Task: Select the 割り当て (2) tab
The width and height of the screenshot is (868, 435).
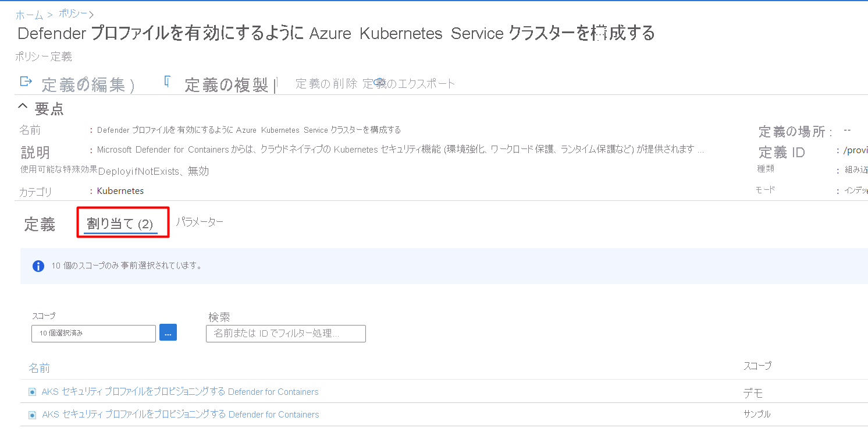Action: click(x=120, y=224)
